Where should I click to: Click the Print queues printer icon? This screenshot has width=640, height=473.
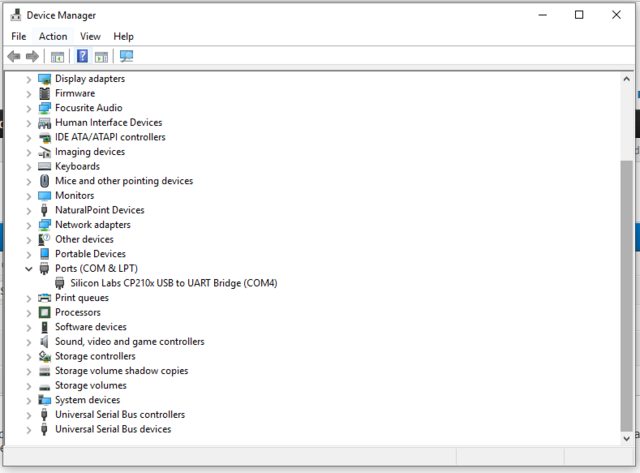(x=44, y=298)
